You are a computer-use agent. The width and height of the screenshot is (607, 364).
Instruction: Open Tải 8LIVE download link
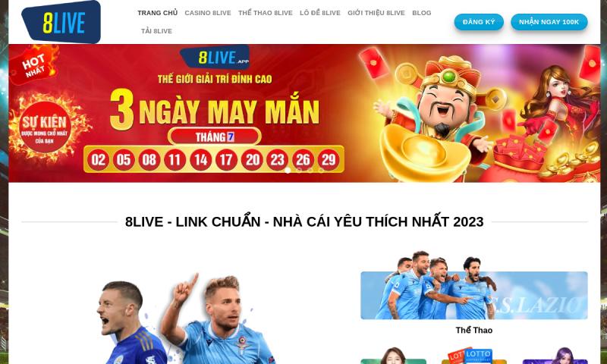click(156, 31)
